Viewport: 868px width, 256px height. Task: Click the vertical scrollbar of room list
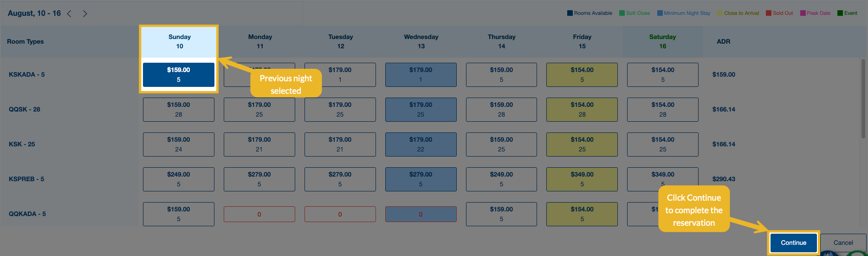[x=863, y=98]
